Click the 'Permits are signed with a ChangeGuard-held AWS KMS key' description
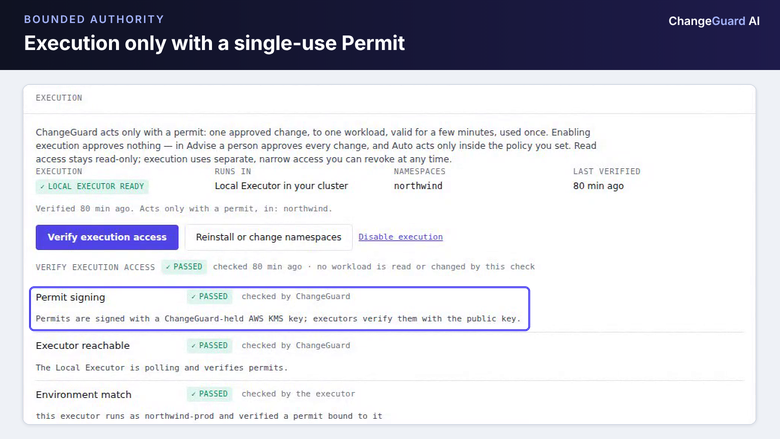780x439 pixels. (x=278, y=319)
